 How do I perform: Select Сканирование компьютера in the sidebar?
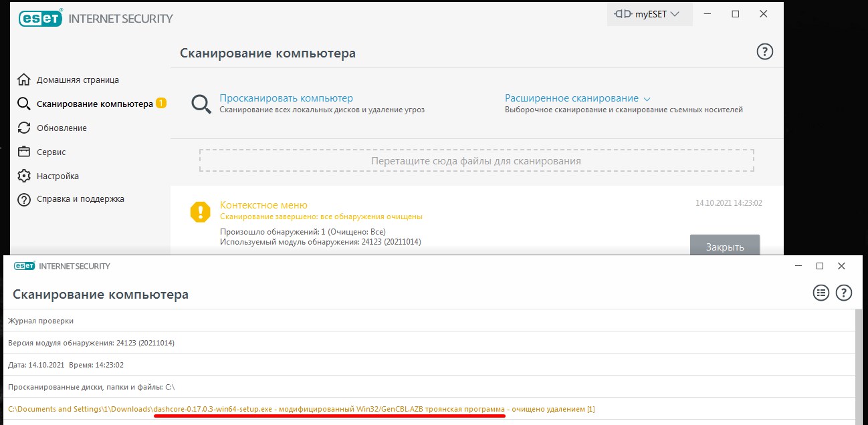click(x=94, y=104)
